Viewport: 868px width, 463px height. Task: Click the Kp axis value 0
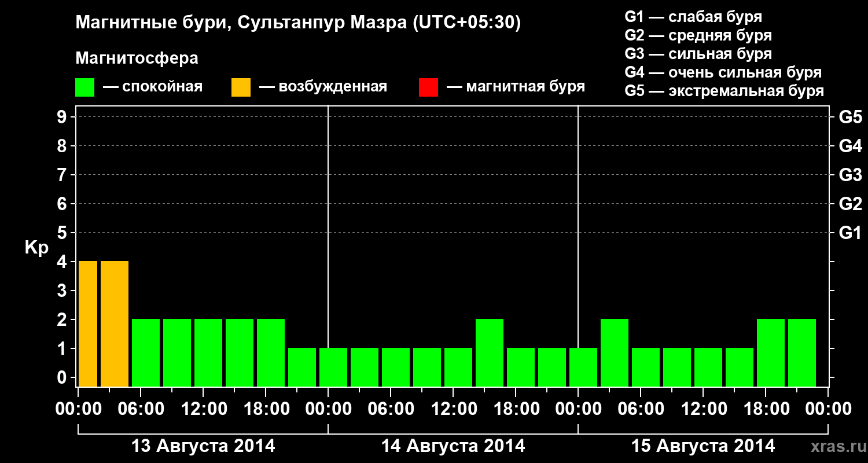point(63,377)
